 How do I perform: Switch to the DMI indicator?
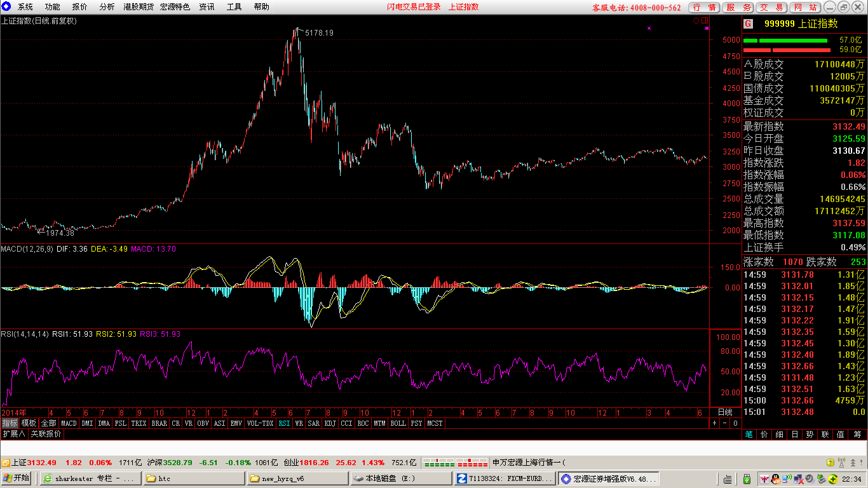[87, 423]
